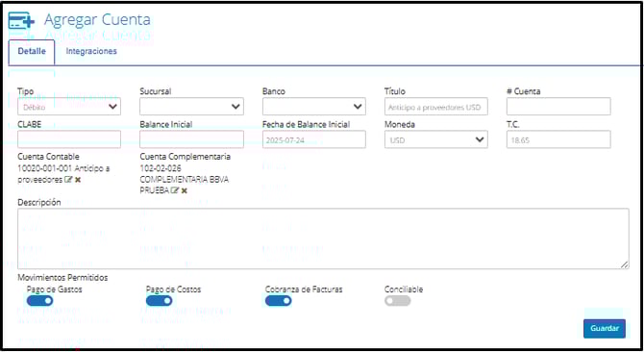This screenshot has height=352, width=644.
Task: Click the Agregar Cuenta card icon
Action: tap(22, 20)
